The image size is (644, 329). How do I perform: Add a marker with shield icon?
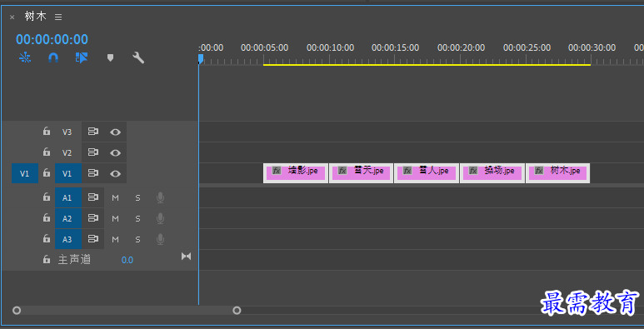tap(110, 58)
